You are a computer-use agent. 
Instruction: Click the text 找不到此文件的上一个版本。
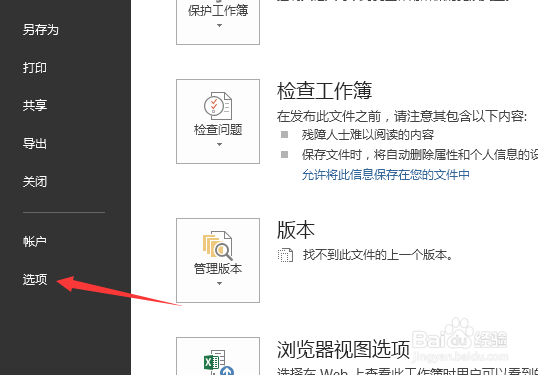[378, 255]
